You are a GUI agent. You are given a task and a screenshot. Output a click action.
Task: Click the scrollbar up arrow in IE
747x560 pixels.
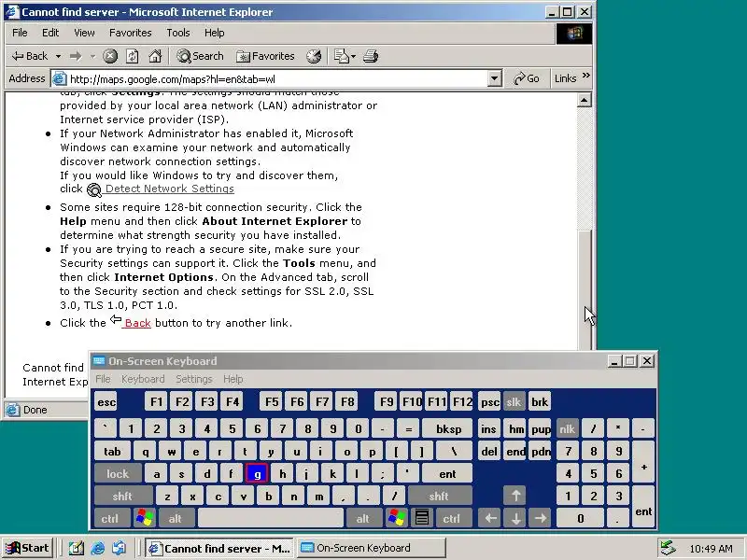tap(585, 100)
